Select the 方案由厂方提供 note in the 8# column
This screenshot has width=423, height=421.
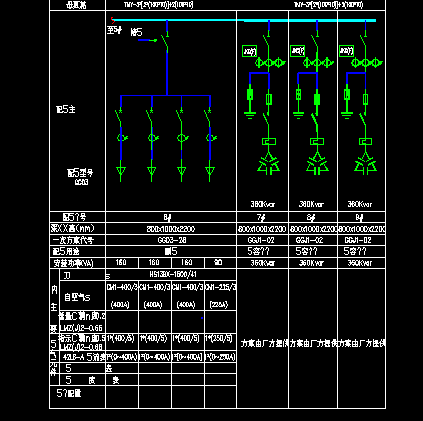pos(313,343)
